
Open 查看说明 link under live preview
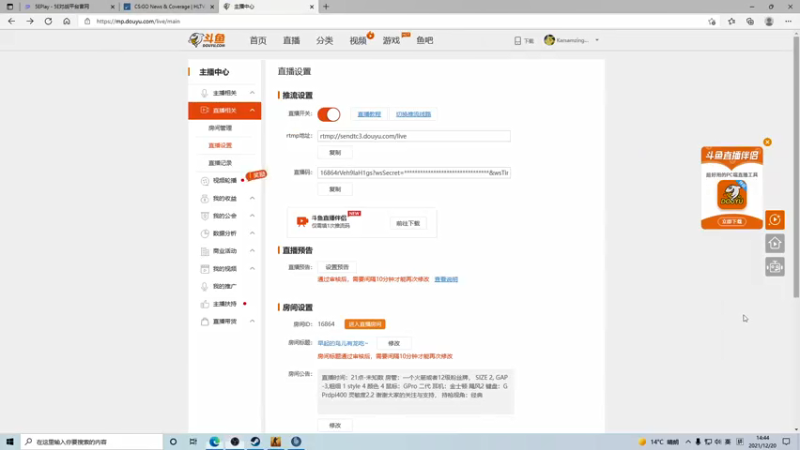pyautogui.click(x=446, y=280)
